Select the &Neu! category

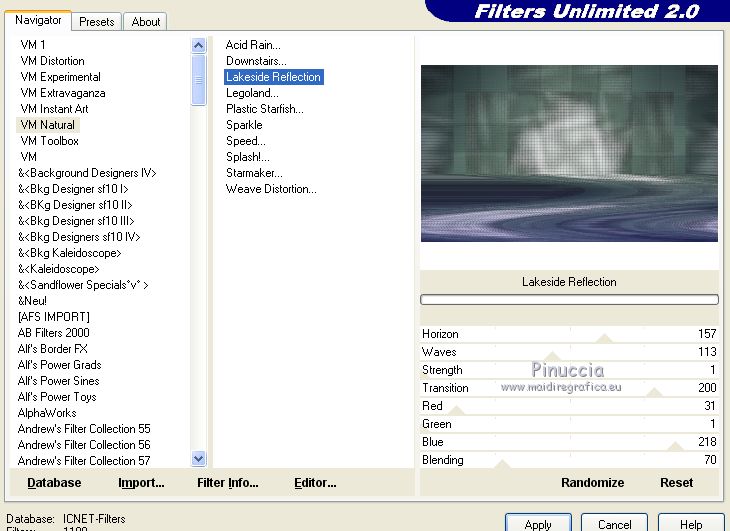coord(32,301)
